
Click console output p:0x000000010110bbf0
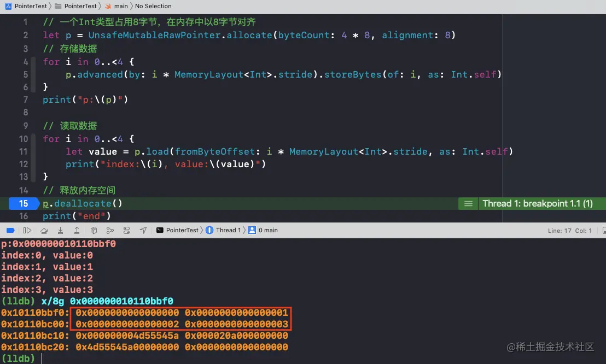tap(59, 244)
